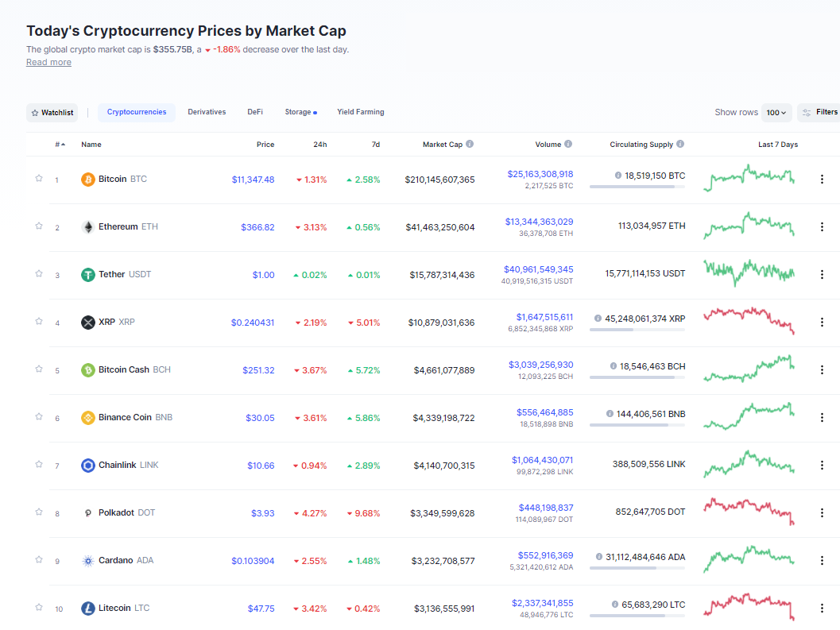Open the three-dot menu for Cardano
The height and width of the screenshot is (630, 840).
coord(822,561)
